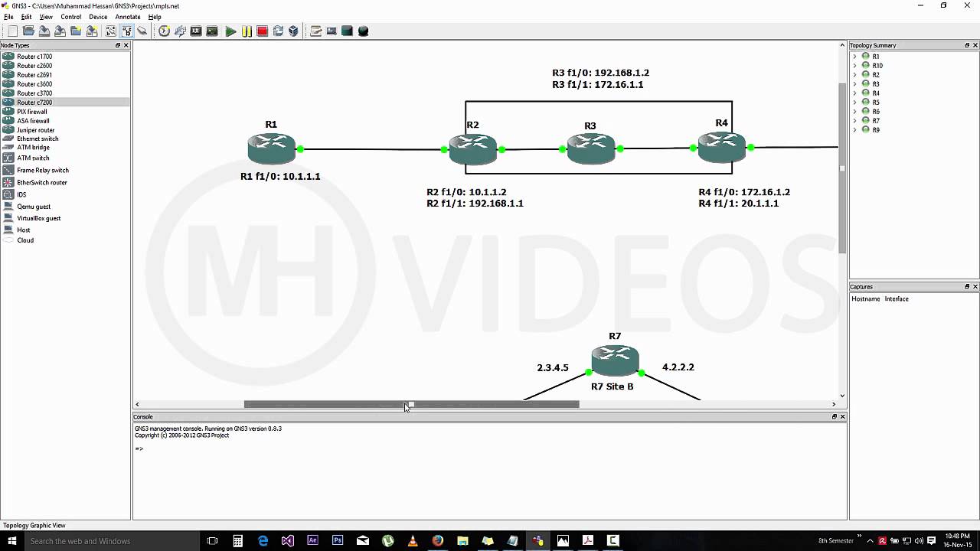980x551 pixels.
Task: Toggle Show interface labels toolbar icon
Action: (111, 31)
